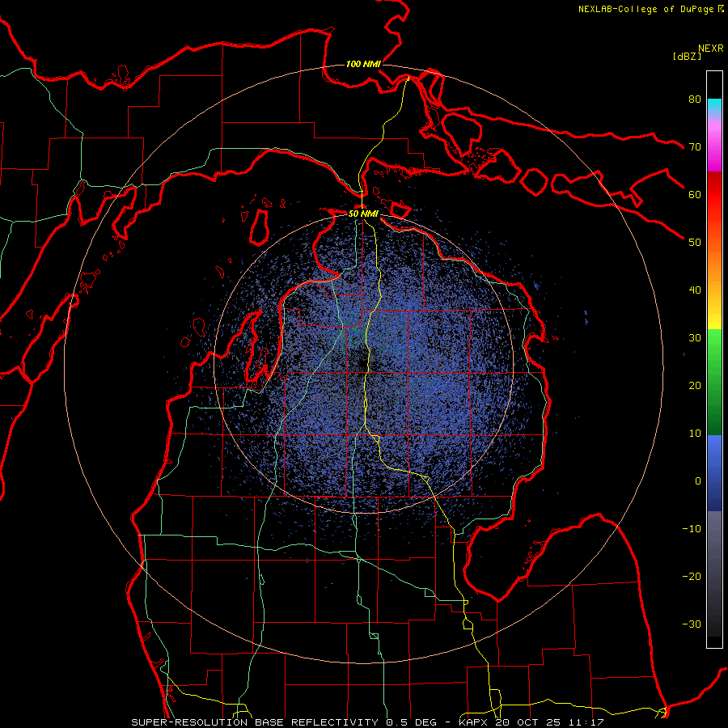Screen dimensions: 728x728
Task: Click the 30 dBZ scale value
Action: pyautogui.click(x=695, y=338)
